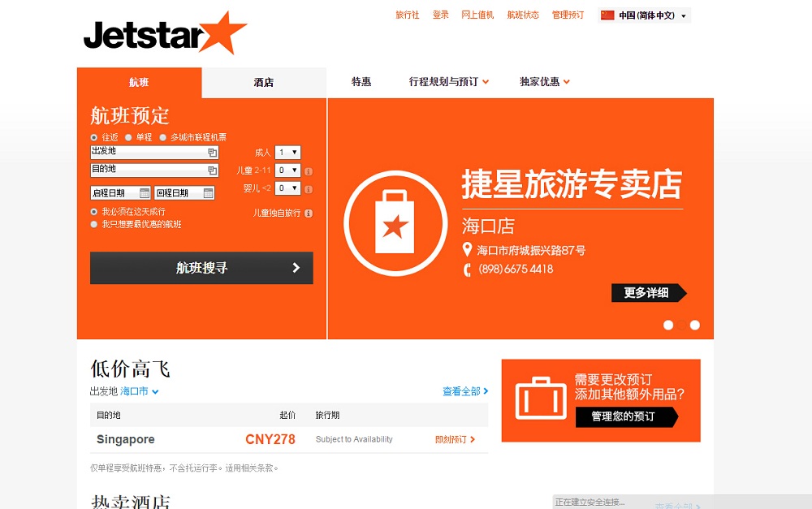Click the origin airport list icon
The width and height of the screenshot is (812, 509).
click(212, 153)
